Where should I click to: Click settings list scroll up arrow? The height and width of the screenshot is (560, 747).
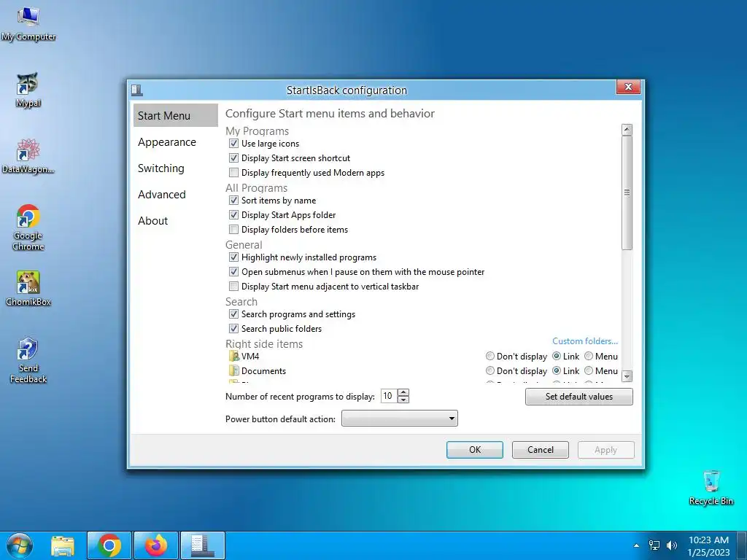[x=627, y=130]
